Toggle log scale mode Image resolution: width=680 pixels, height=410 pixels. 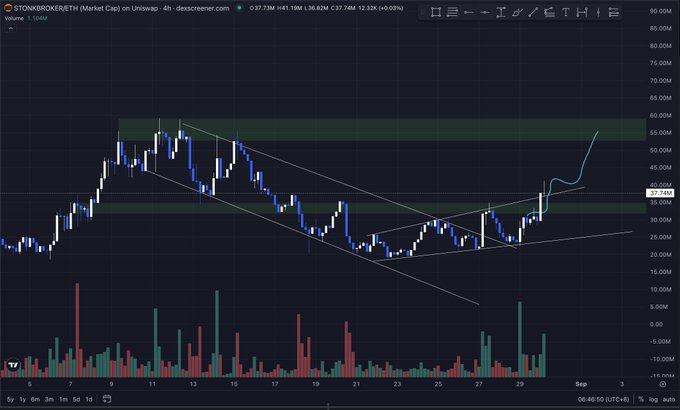[x=653, y=399]
